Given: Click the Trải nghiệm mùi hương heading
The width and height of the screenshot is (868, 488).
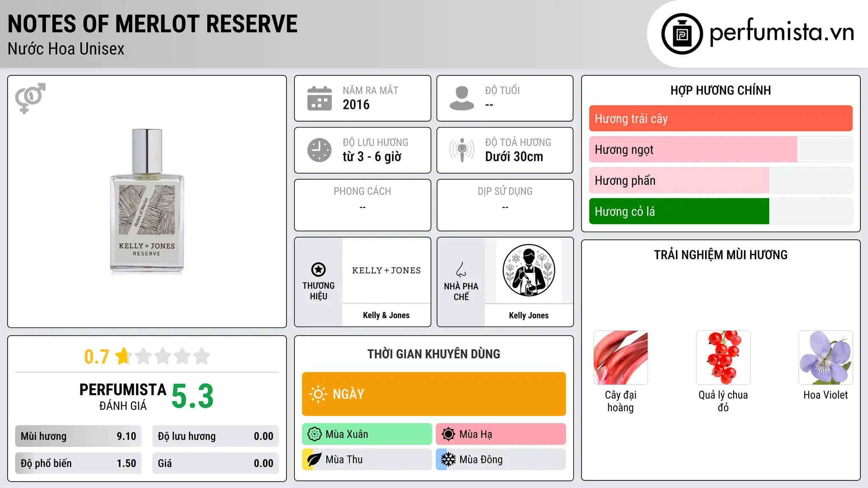Looking at the screenshot, I should [721, 255].
